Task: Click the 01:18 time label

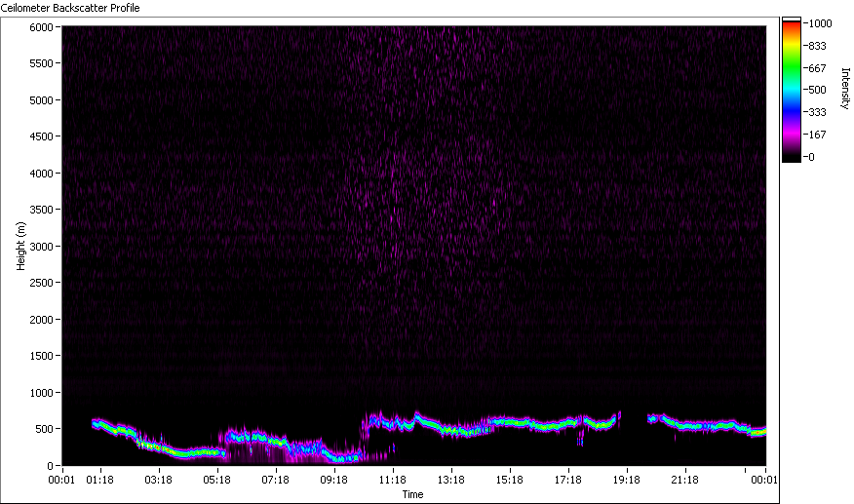Action: click(100, 480)
